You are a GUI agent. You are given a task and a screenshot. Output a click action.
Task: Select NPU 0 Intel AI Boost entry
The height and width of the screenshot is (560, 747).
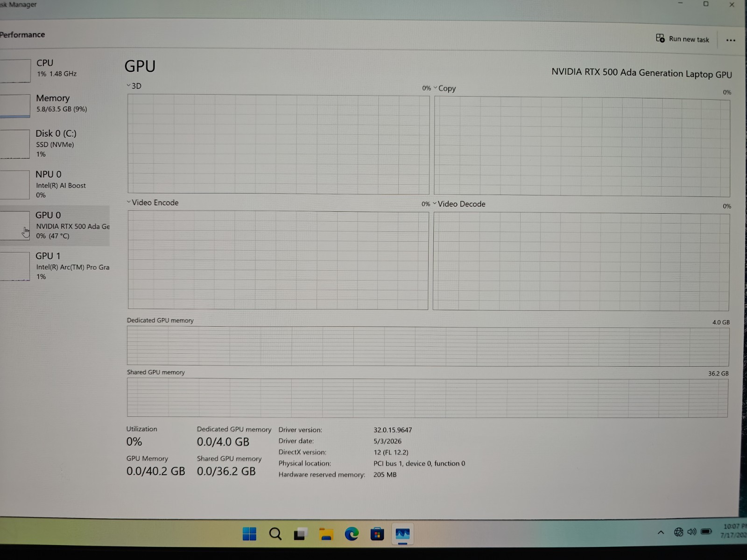coord(54,184)
